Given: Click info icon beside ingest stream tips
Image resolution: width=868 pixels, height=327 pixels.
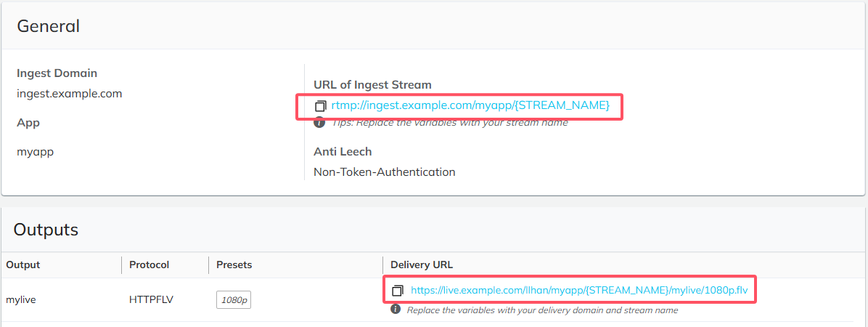Looking at the screenshot, I should [x=319, y=123].
